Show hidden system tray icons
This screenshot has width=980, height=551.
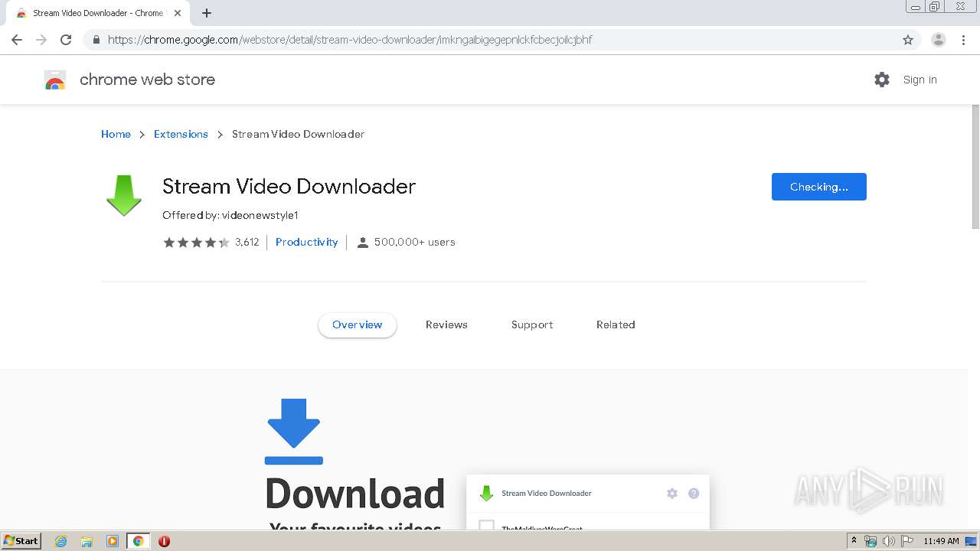tap(854, 541)
